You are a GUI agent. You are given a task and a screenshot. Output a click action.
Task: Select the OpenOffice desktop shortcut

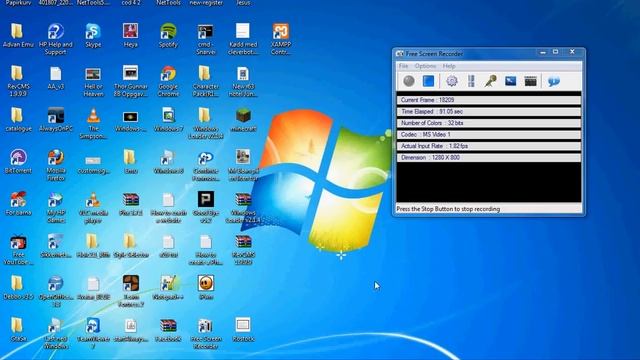click(56, 291)
